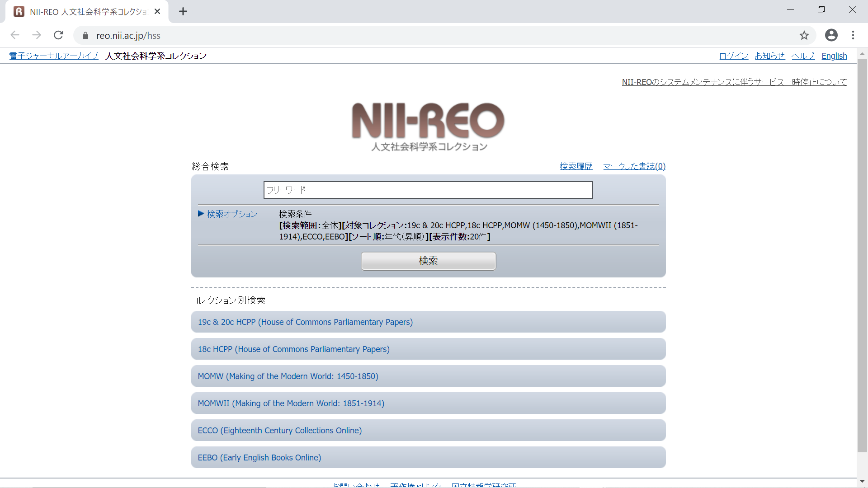
Task: Open 検索履歴 search history link
Action: point(576,166)
